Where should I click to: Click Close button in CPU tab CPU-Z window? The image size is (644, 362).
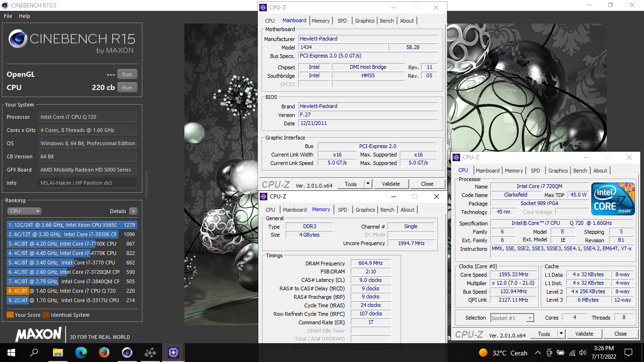(x=620, y=334)
